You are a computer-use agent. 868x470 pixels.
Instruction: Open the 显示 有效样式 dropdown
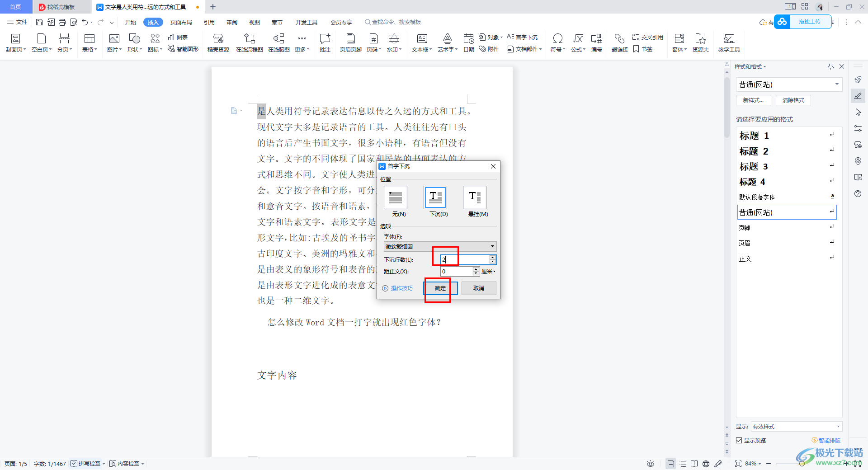pyautogui.click(x=796, y=426)
